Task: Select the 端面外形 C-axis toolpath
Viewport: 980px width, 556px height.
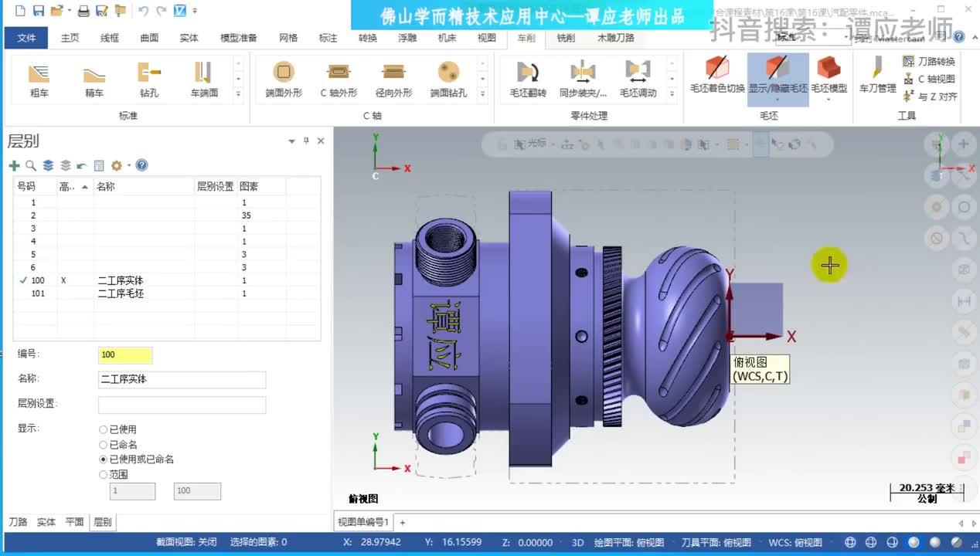Action: coord(284,80)
